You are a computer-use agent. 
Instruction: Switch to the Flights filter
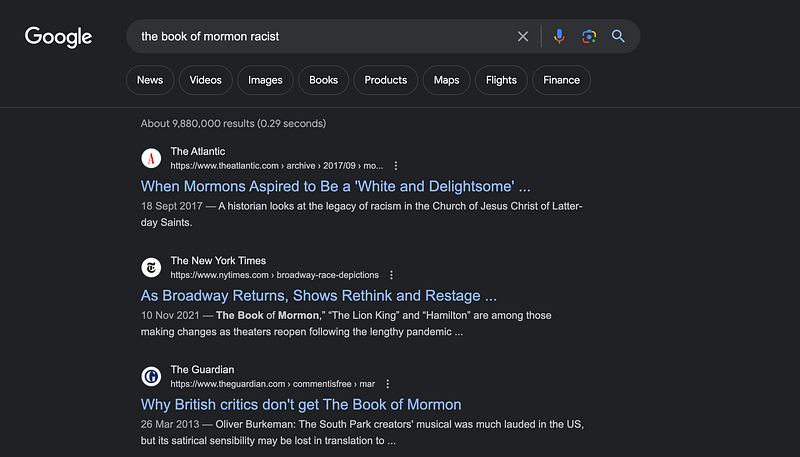pos(501,80)
